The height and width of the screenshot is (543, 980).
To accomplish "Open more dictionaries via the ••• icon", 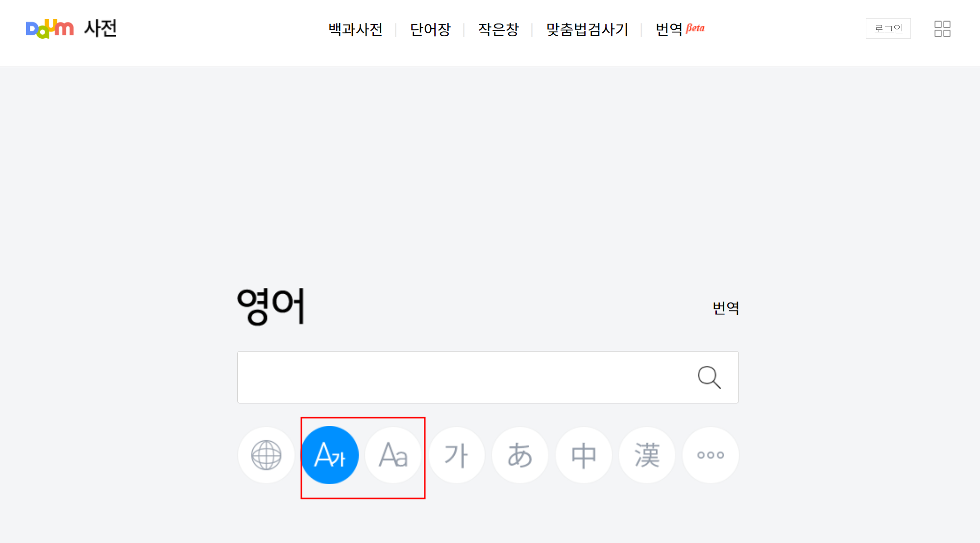I will coord(710,455).
